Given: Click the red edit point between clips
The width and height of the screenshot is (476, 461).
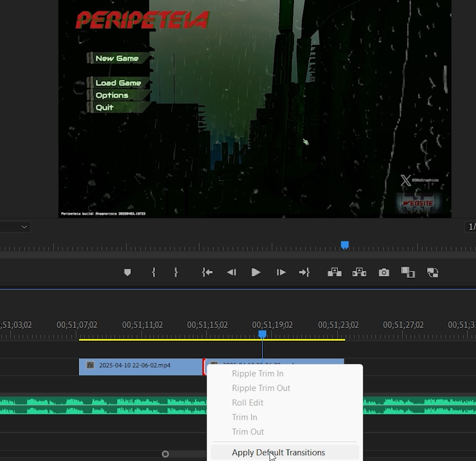Looking at the screenshot, I should point(204,367).
